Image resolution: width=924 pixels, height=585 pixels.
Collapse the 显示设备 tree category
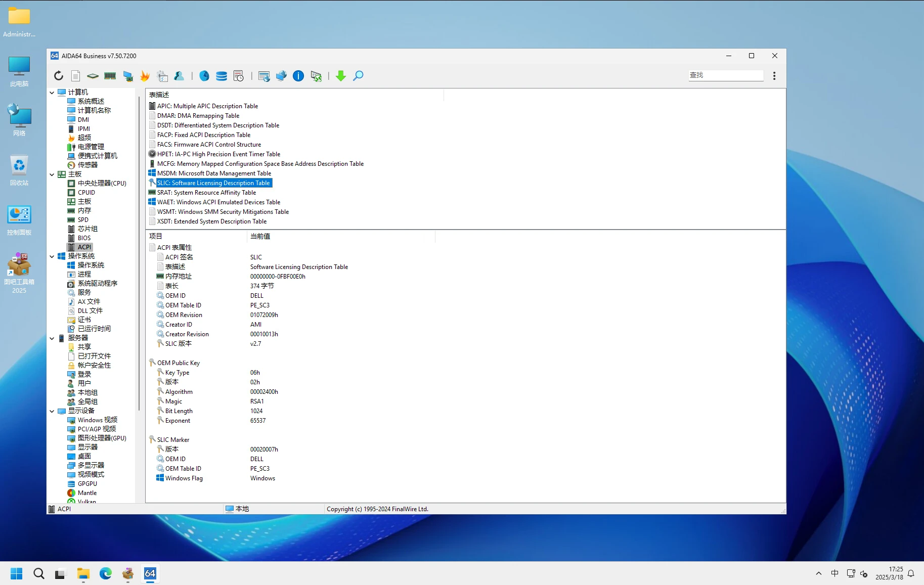point(52,411)
